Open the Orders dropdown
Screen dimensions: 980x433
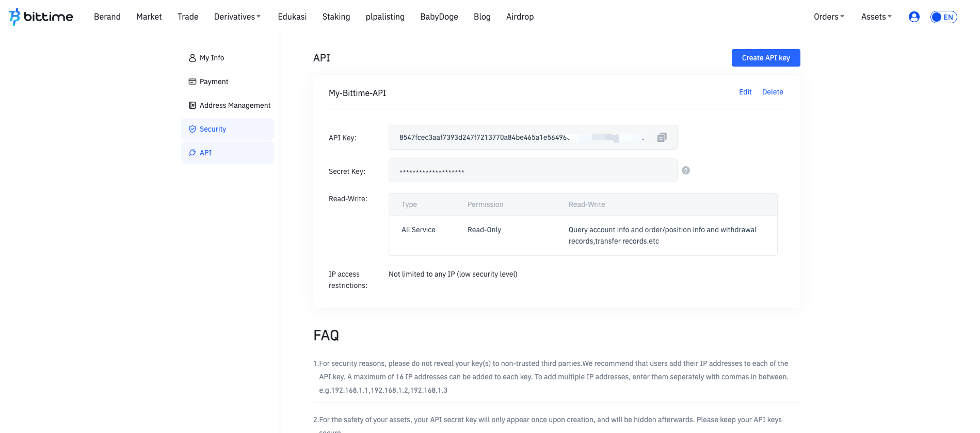pos(829,17)
